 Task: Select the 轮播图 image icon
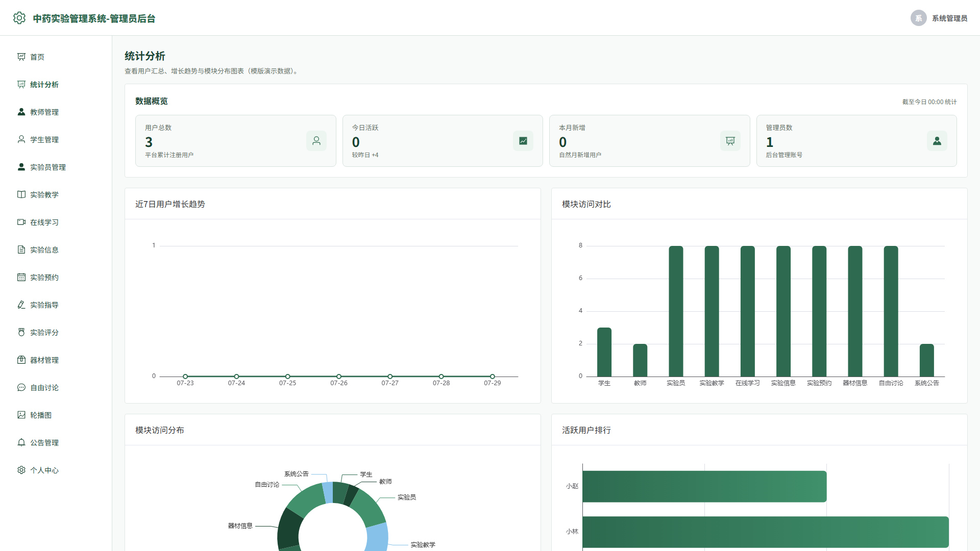pyautogui.click(x=21, y=415)
